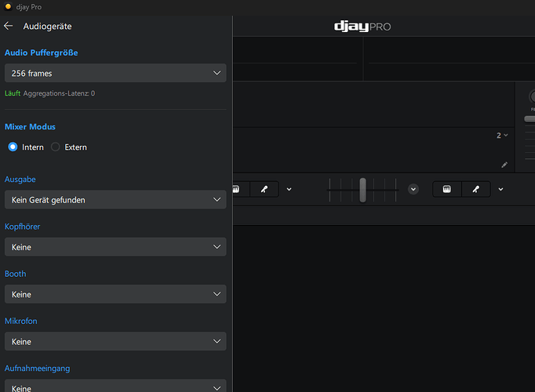Open the Ausgabe device dropdown
This screenshot has width=535, height=392.
pyautogui.click(x=115, y=200)
